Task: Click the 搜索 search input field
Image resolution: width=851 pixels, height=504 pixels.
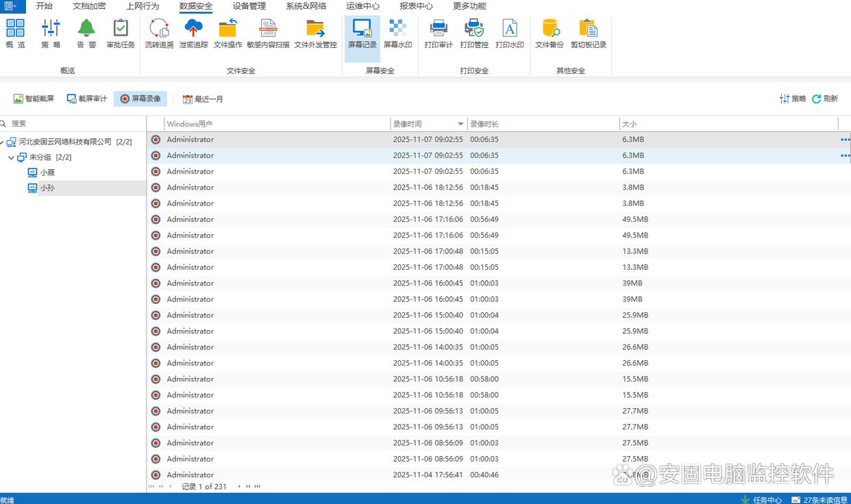Action: (69, 123)
